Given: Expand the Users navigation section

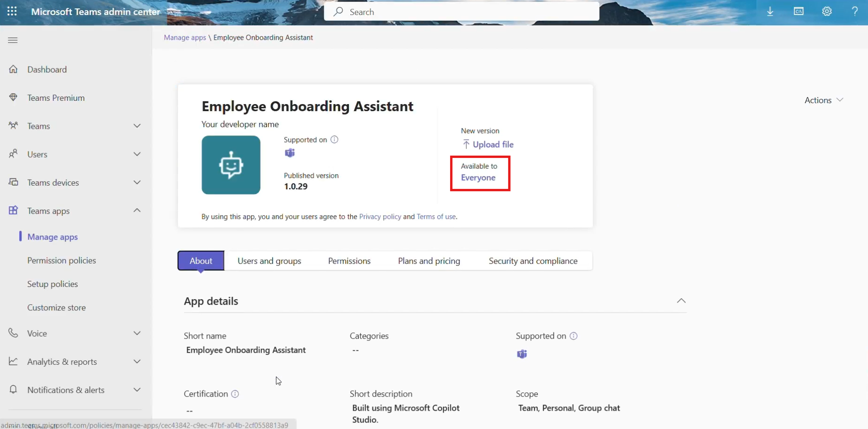Looking at the screenshot, I should 137,154.
